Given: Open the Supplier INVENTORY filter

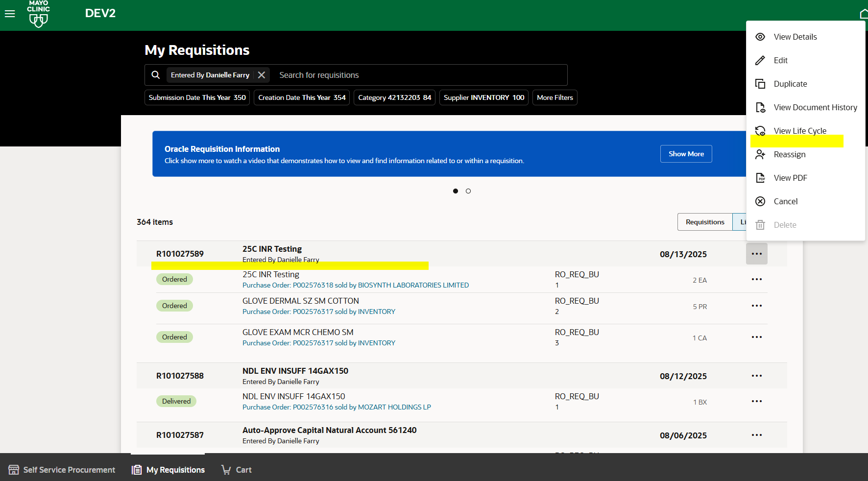Looking at the screenshot, I should [x=483, y=97].
